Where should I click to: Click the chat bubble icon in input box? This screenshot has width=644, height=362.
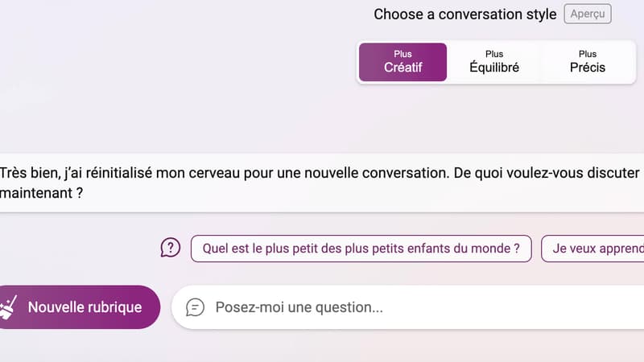click(x=195, y=307)
